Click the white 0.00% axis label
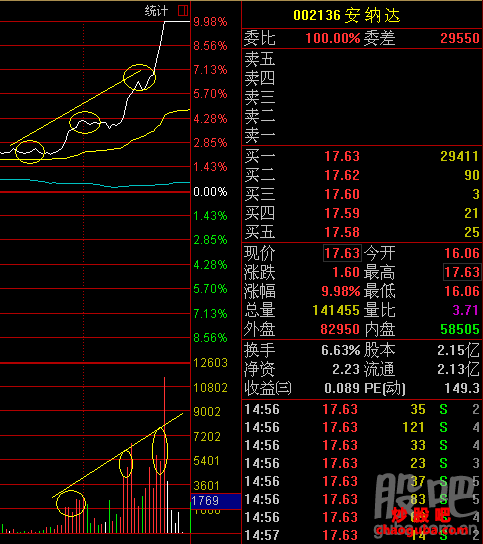Screen dimensions: 483x544 click(x=210, y=192)
